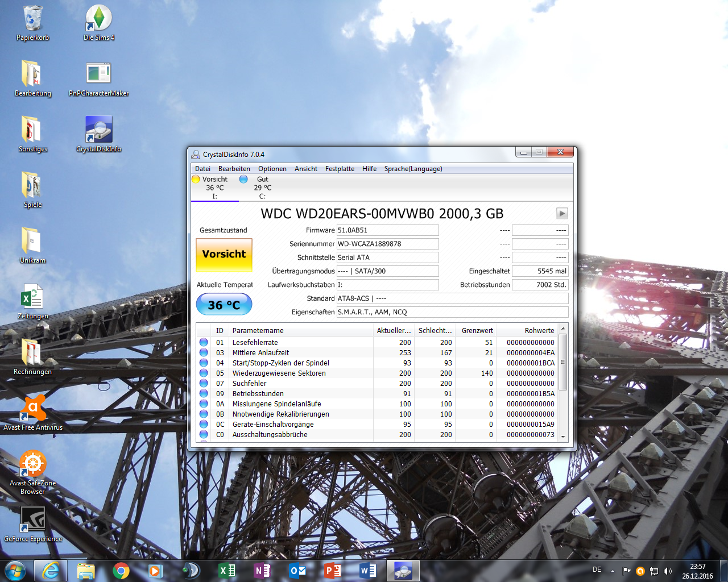Click the status circle for Suchfehler row
728x582 pixels.
click(x=204, y=383)
